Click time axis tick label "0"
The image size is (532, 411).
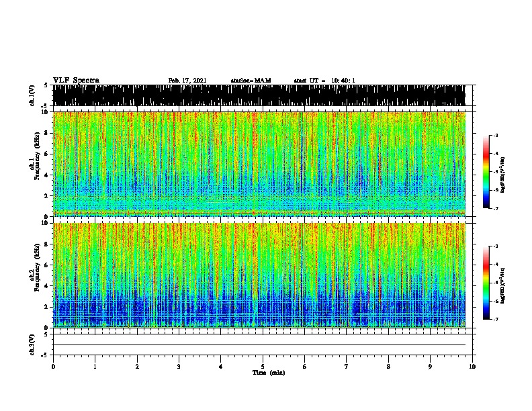(x=53, y=367)
